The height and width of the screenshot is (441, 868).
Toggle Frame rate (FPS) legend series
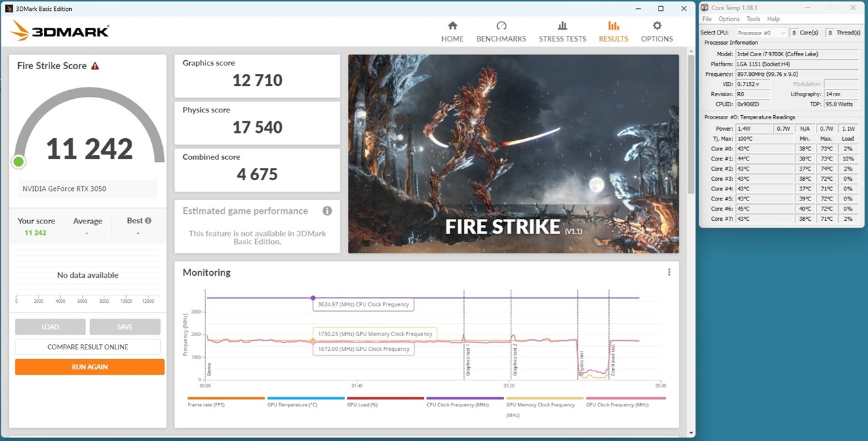click(x=226, y=402)
